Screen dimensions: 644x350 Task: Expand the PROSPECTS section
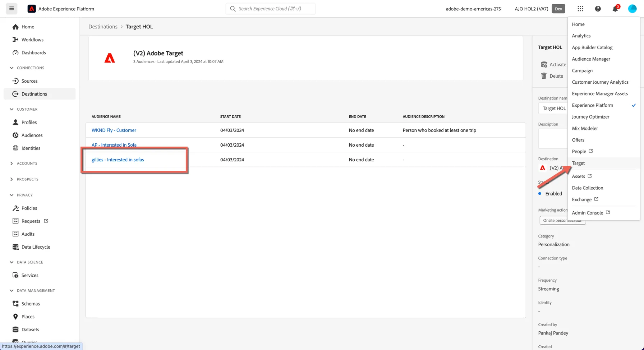tap(11, 179)
